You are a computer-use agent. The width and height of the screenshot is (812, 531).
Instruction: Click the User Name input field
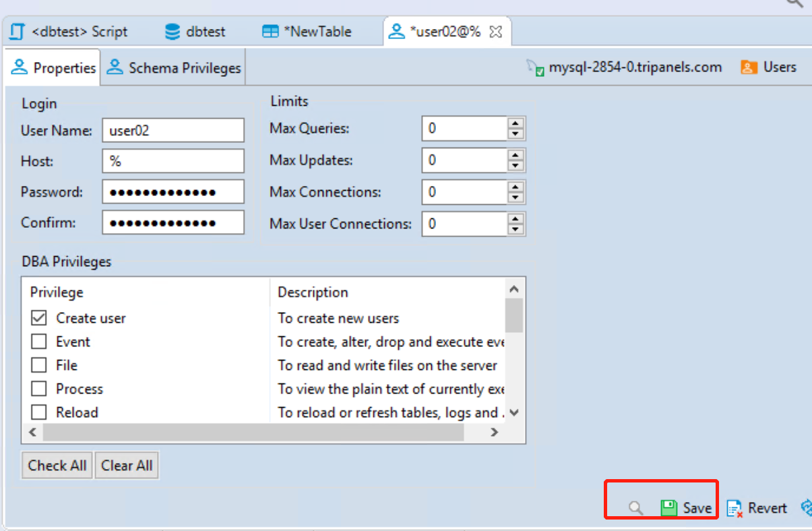tap(173, 131)
